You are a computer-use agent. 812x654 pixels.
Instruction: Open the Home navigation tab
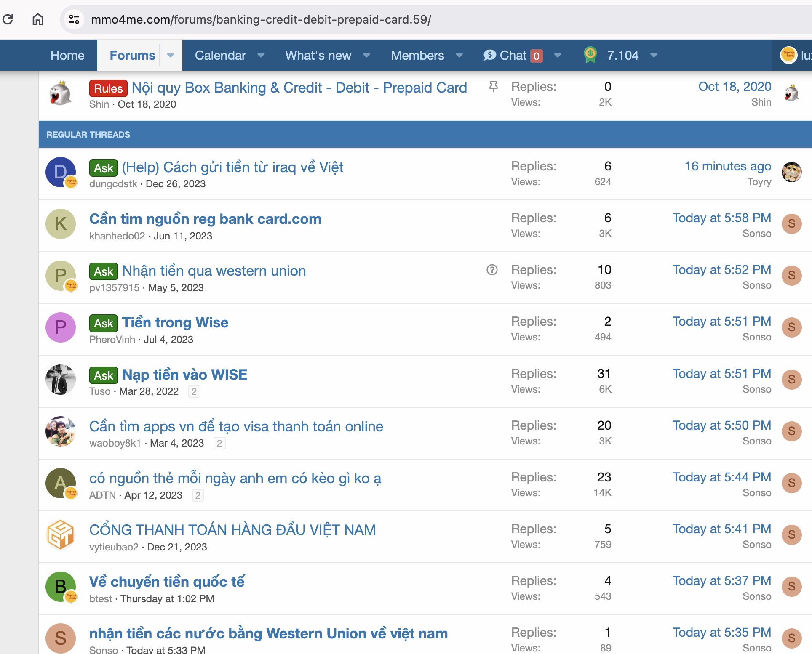coord(67,55)
